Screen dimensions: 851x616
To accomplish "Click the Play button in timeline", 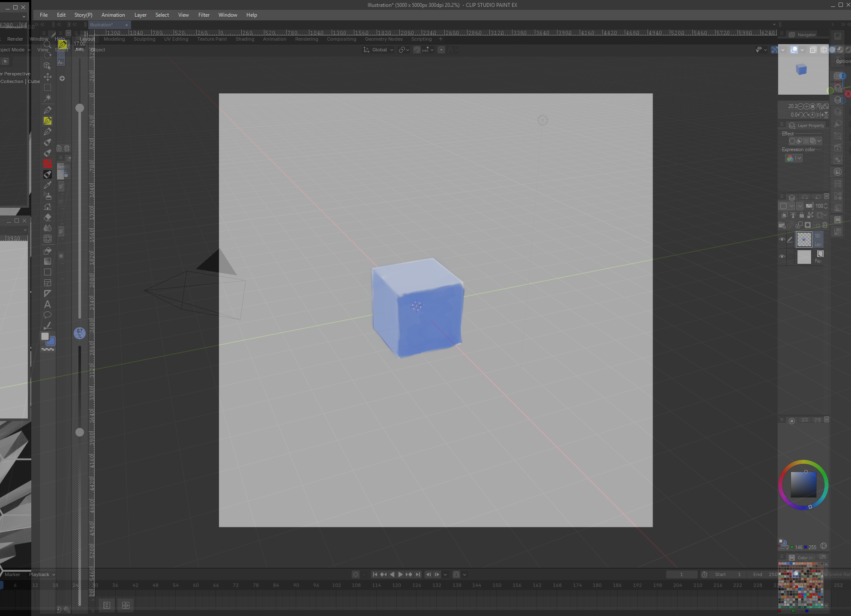I will pos(400,574).
